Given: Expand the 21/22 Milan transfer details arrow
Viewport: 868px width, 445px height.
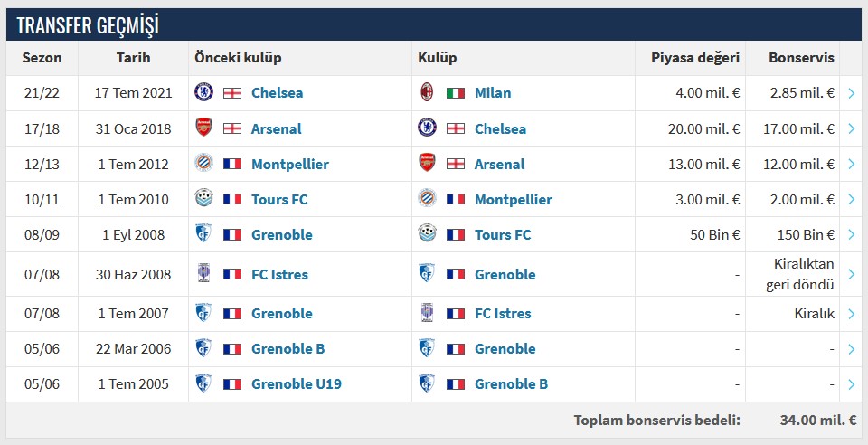Looking at the screenshot, I should pos(852,92).
